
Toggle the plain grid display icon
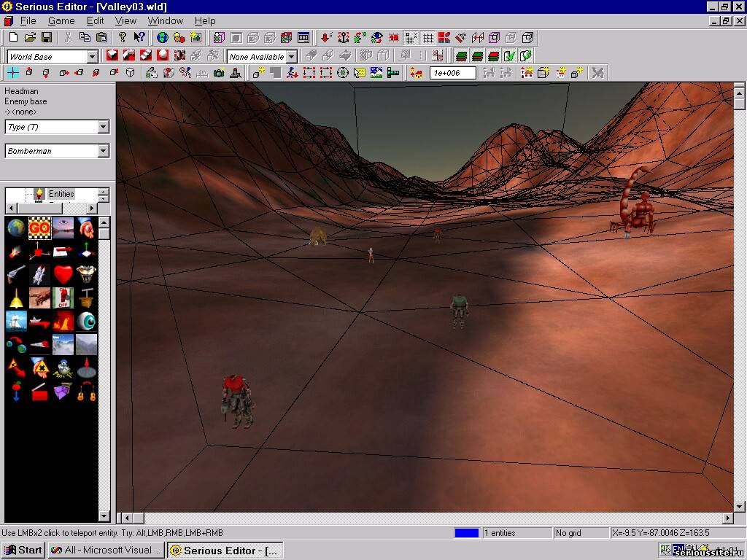pyautogui.click(x=427, y=38)
